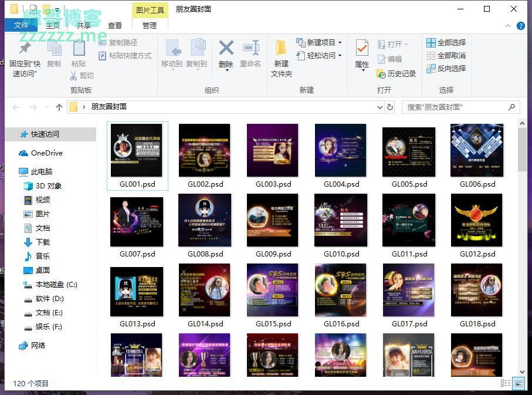The image size is (532, 395).
Task: Open the New Item (新建项目) dropdown
Action: (320, 42)
